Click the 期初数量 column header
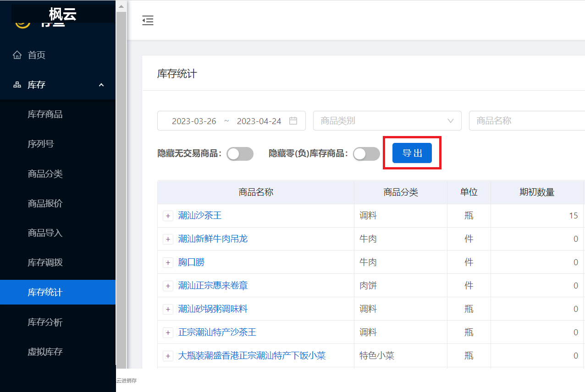The height and width of the screenshot is (392, 585). click(537, 192)
